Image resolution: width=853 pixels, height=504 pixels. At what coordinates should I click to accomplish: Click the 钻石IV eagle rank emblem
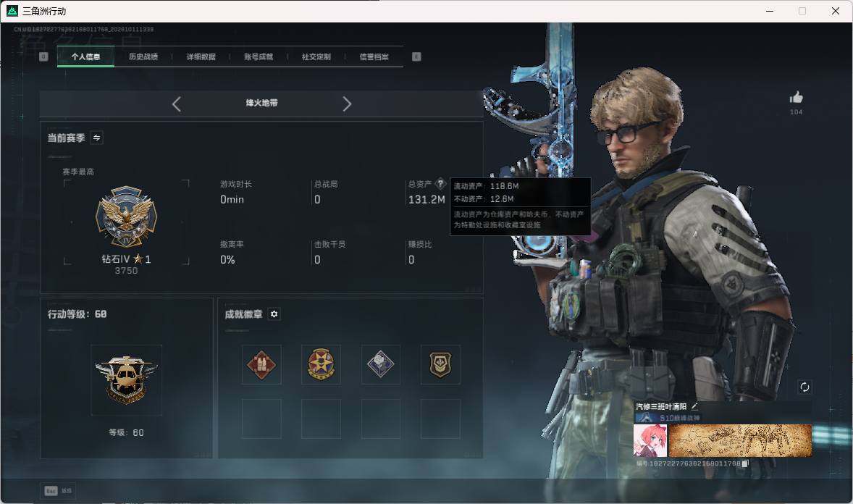click(x=126, y=217)
